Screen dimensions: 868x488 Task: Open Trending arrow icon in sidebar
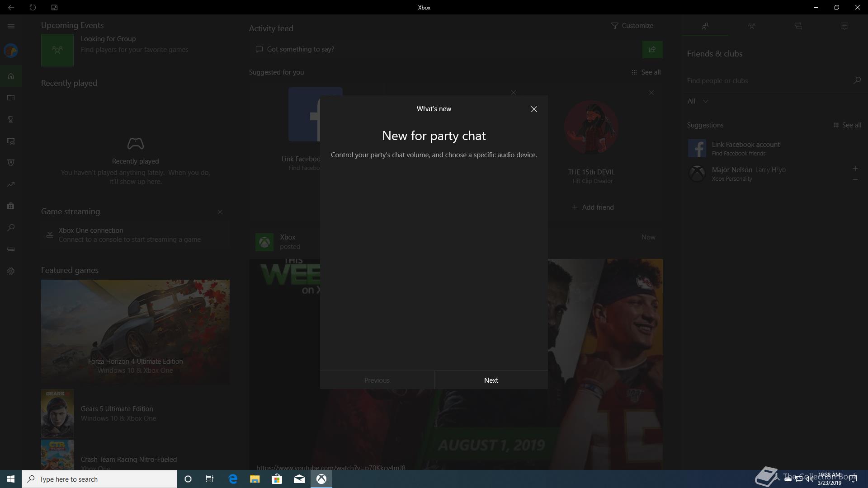click(x=11, y=184)
